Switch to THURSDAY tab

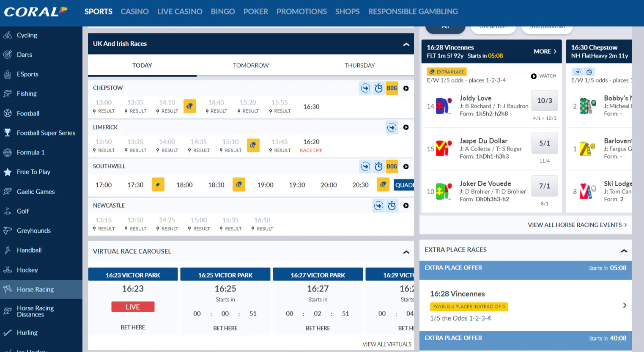pos(359,65)
